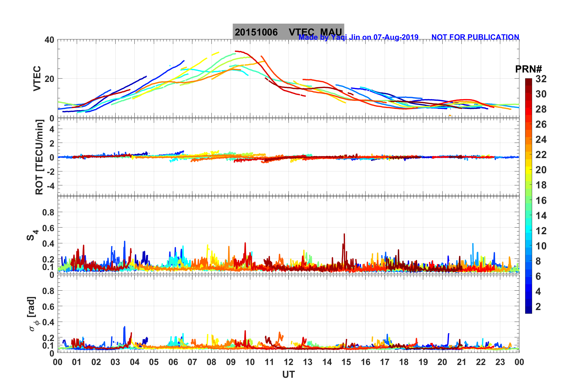
Task: Click the "0.6" tick on the S4 axis
Action: click(48, 228)
